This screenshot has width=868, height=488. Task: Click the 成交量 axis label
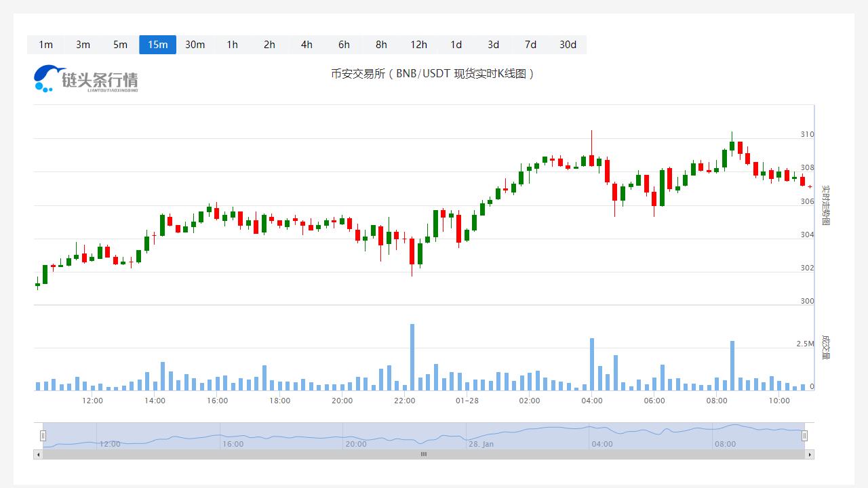[x=826, y=347]
